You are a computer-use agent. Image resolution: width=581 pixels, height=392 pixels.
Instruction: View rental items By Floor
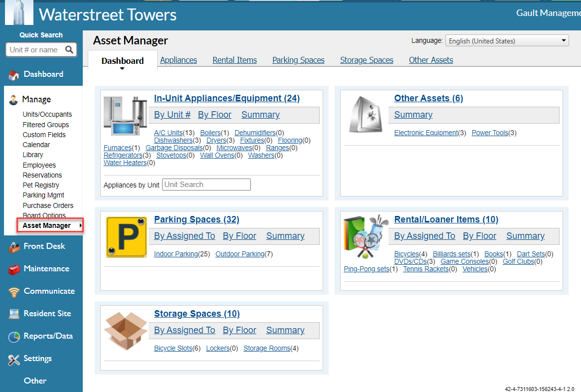pos(479,236)
